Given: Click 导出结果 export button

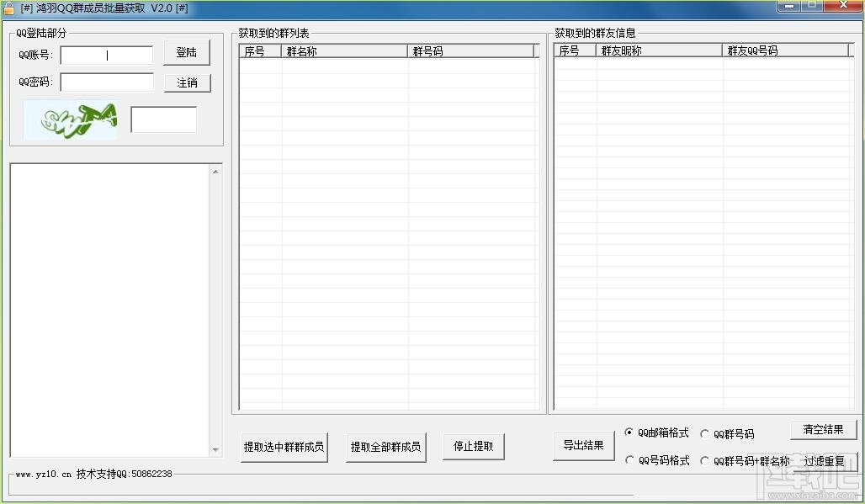Looking at the screenshot, I should 583,445.
